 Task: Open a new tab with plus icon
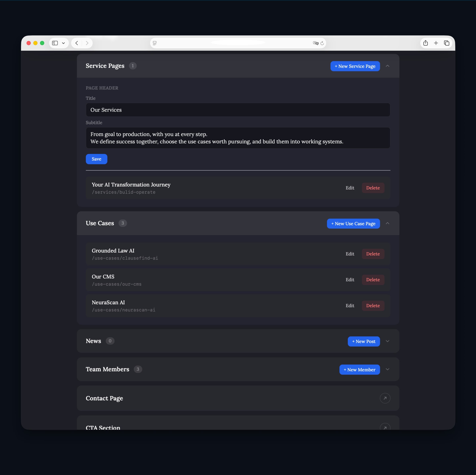click(x=436, y=43)
